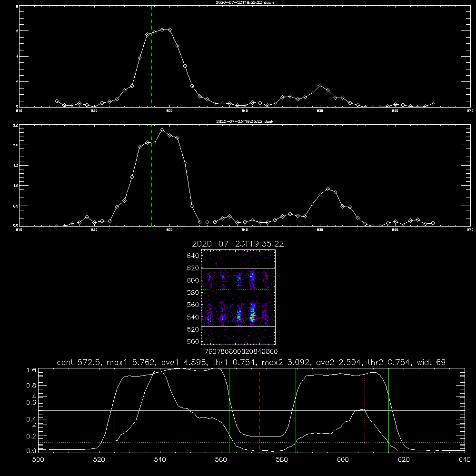Image resolution: width=476 pixels, height=476 pixels.
Task: Click the right green dashed line in the dusk plot
Action: coord(263,176)
